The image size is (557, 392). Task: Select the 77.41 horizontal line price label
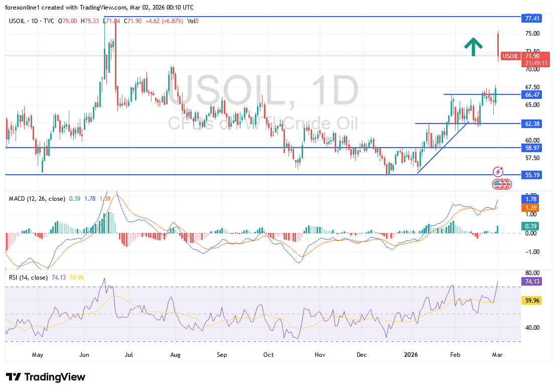tap(532, 18)
